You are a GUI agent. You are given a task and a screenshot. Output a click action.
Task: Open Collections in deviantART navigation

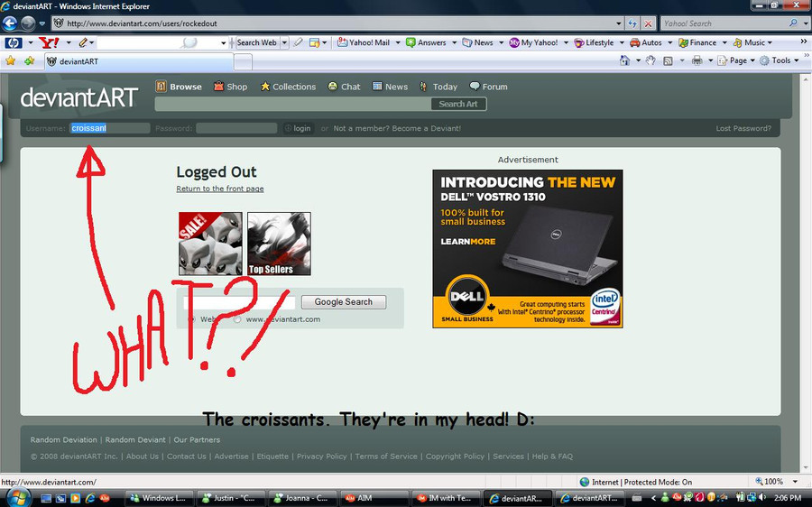[288, 87]
